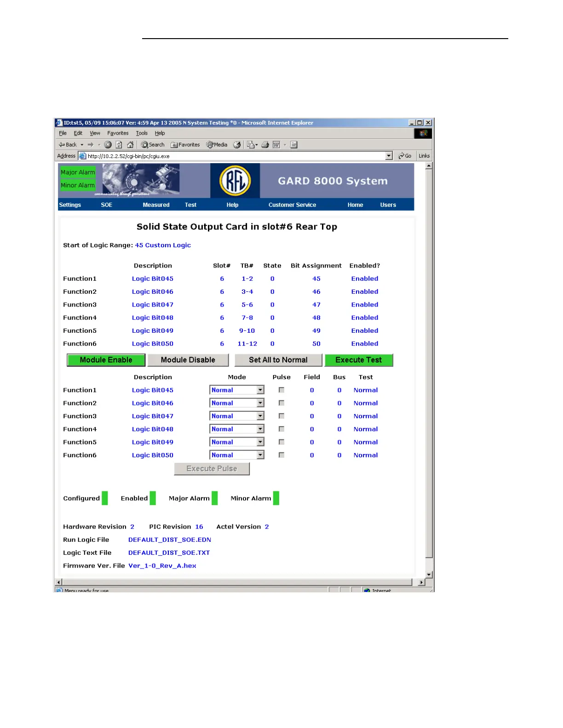Viewport: 563px width, 728px height.
Task: Click the green Minor Alarm status indicator at bottom
Action: 276,498
